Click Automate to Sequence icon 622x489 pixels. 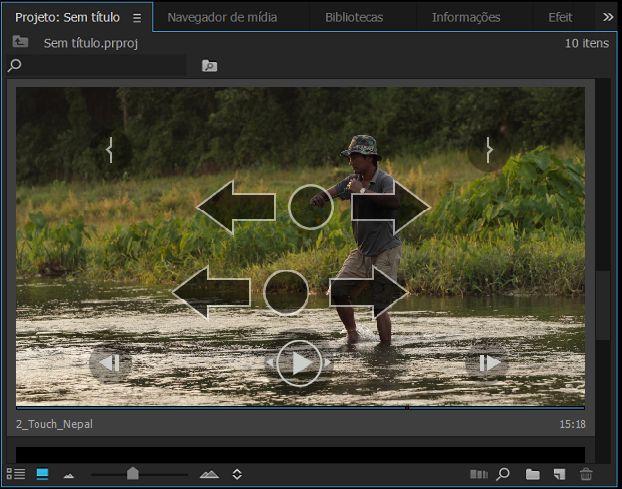[x=479, y=474]
